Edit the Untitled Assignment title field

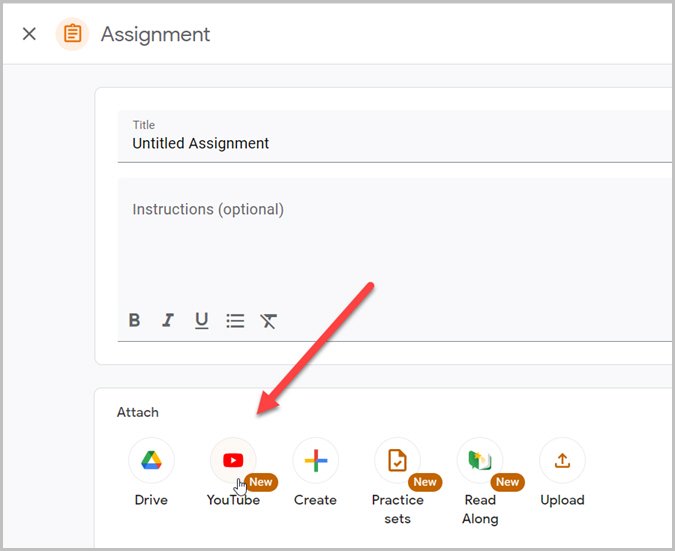point(394,137)
